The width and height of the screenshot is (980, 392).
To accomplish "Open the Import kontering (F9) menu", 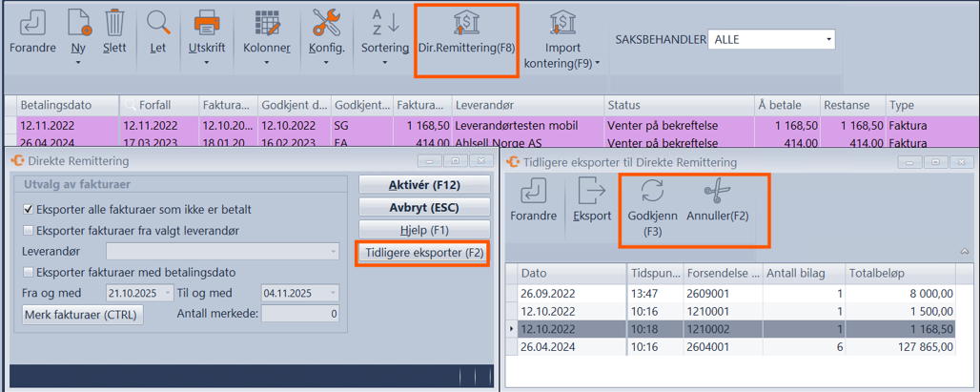I will click(562, 23).
